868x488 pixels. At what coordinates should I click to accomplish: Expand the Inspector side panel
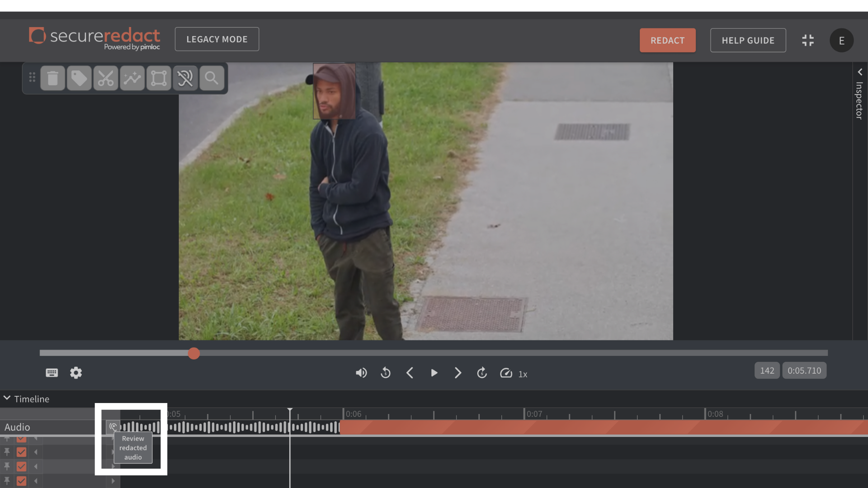859,72
